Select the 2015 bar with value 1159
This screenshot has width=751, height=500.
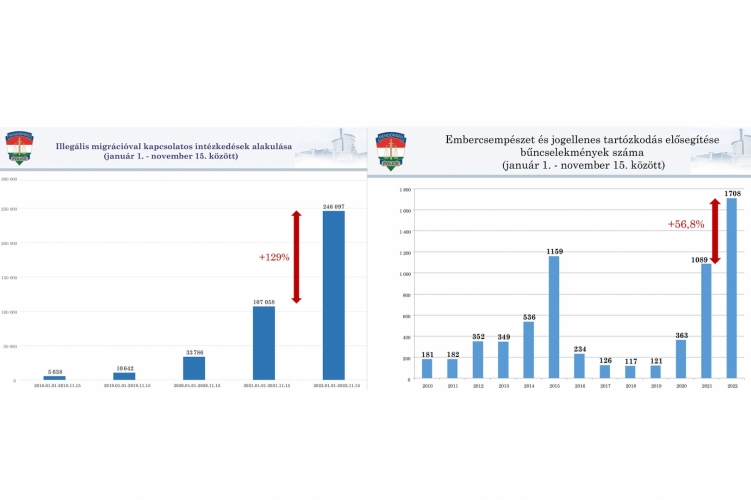point(556,317)
